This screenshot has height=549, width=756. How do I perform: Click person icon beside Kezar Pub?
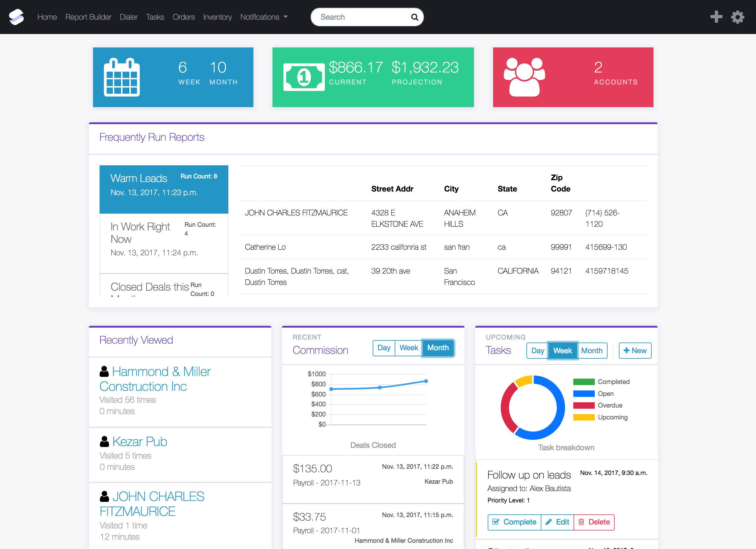(104, 442)
